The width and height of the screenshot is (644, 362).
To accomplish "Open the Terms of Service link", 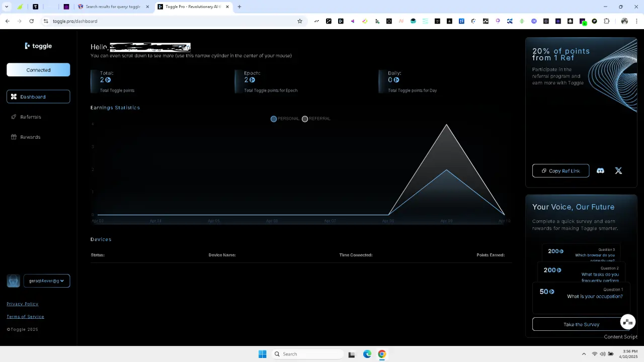I will point(25,316).
